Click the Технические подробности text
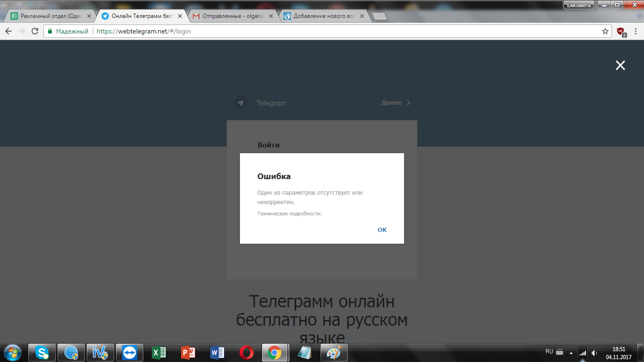Screen dimensions: 644x362 coord(289,214)
